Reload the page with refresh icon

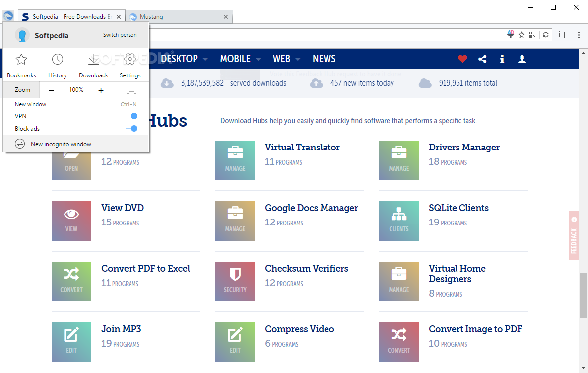[546, 35]
